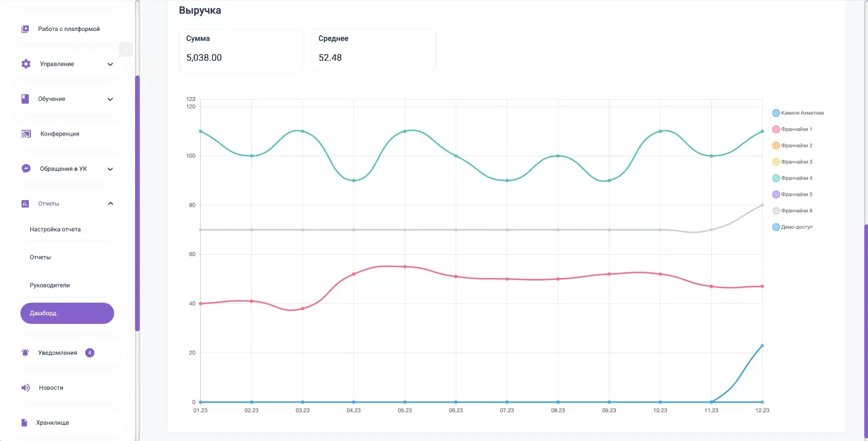Screen dimensions: 868x441
Task: Open Настройка отчета submenu item
Action: [x=55, y=229]
